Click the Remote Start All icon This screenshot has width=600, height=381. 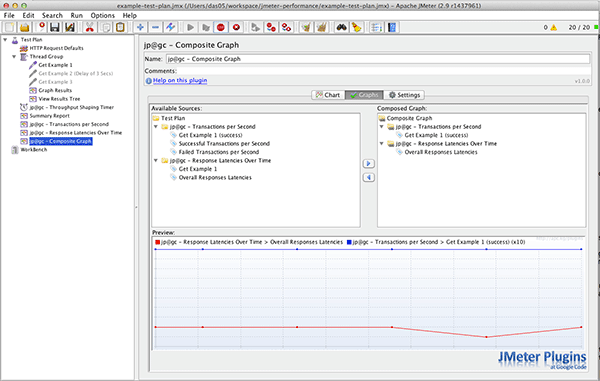point(256,27)
